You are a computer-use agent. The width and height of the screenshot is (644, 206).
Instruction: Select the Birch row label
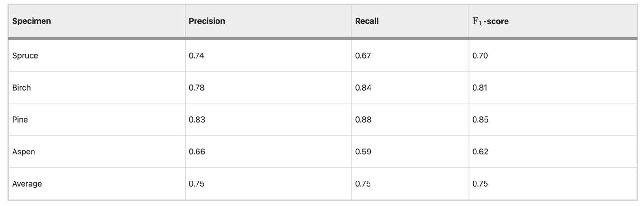(x=22, y=88)
